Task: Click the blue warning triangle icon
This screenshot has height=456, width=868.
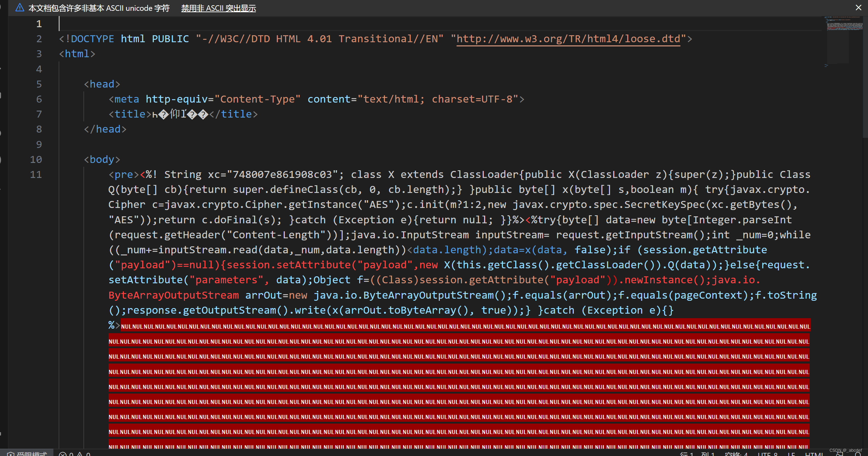Action: pos(20,8)
